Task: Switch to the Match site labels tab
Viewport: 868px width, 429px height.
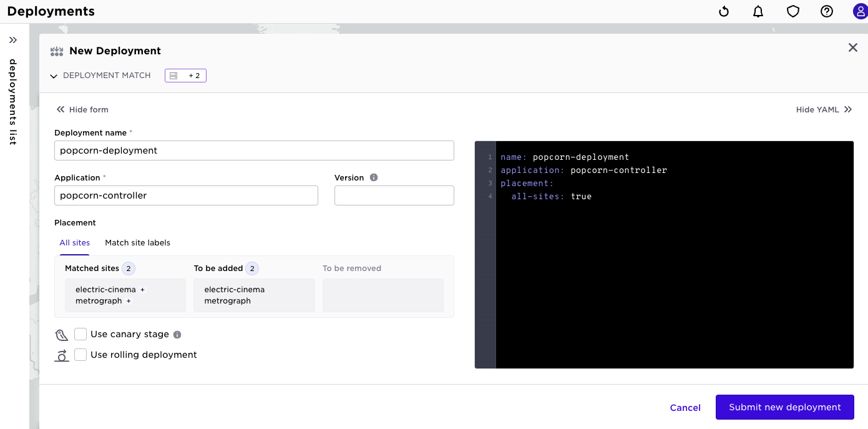Action: pyautogui.click(x=137, y=243)
